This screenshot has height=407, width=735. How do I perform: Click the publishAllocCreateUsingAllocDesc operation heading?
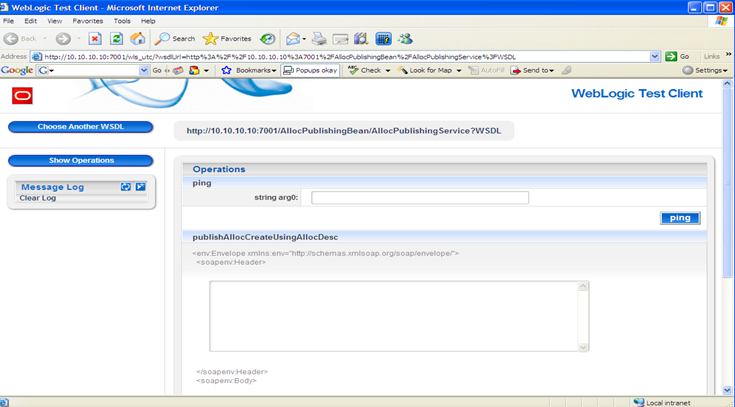point(265,237)
